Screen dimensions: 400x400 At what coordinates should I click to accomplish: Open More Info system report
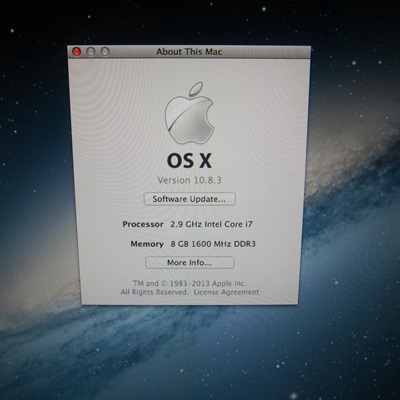point(190,262)
